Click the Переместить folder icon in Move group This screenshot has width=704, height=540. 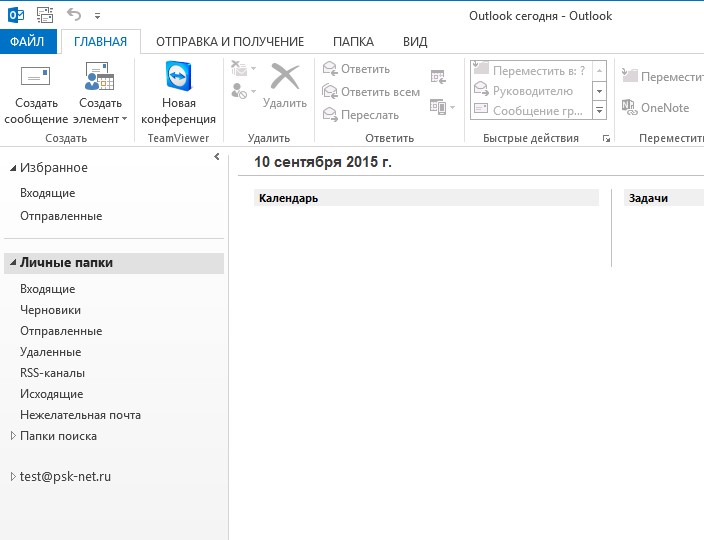(x=629, y=75)
